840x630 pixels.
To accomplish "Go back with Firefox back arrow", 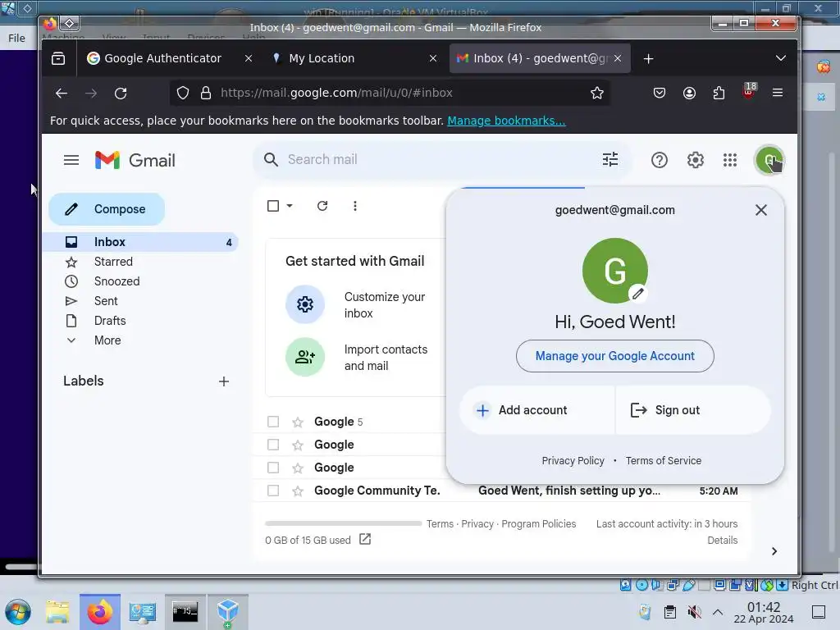I will pos(61,94).
